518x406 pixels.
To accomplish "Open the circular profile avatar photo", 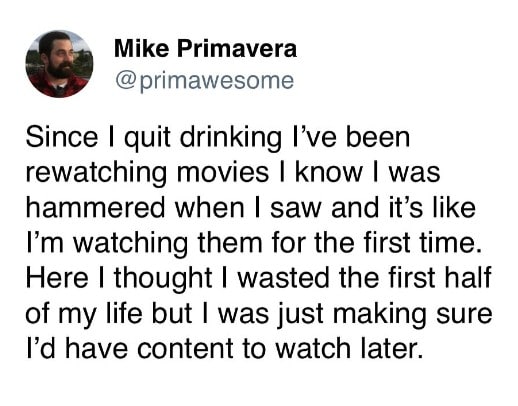I will tap(59, 64).
